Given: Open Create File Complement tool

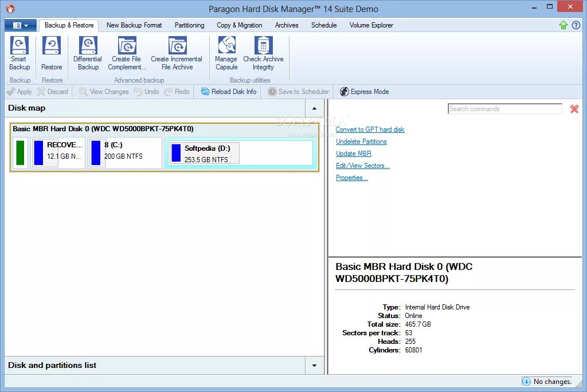Looking at the screenshot, I should click(x=127, y=53).
